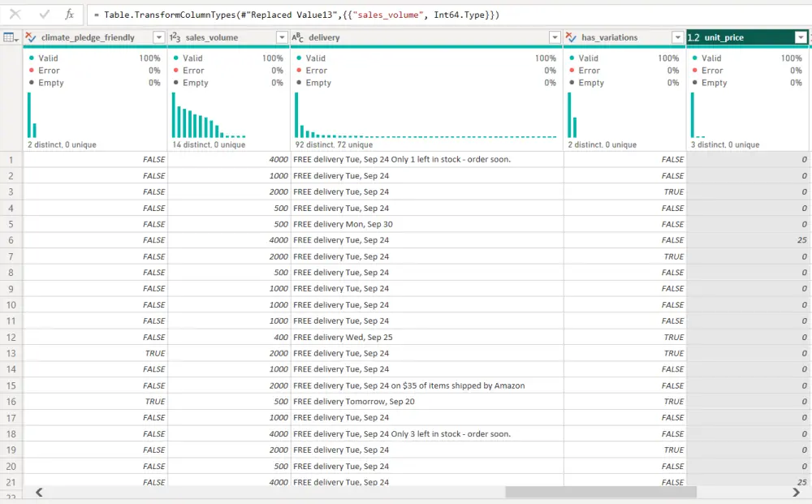Click the 123 data type icon of sales_volume
The width and height of the screenshot is (812, 504).
[x=175, y=37]
